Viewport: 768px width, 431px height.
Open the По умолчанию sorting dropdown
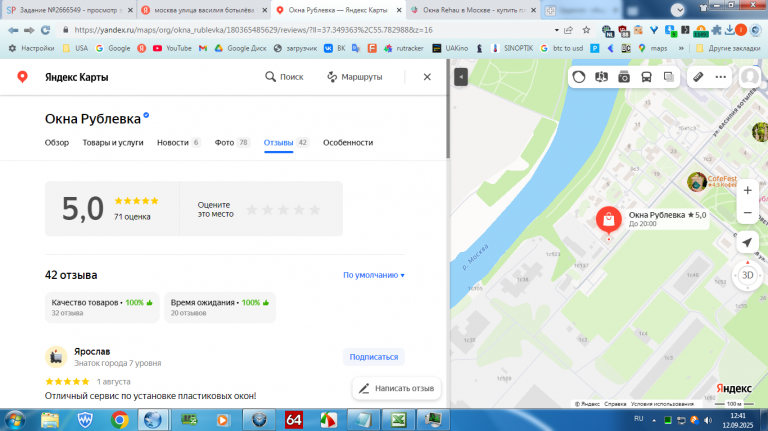374,275
